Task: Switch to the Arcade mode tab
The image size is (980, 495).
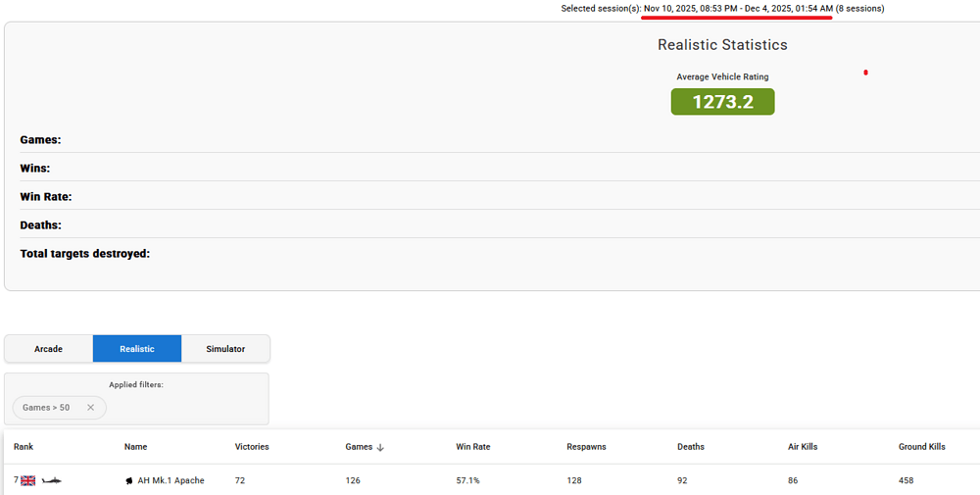Action: coord(49,349)
